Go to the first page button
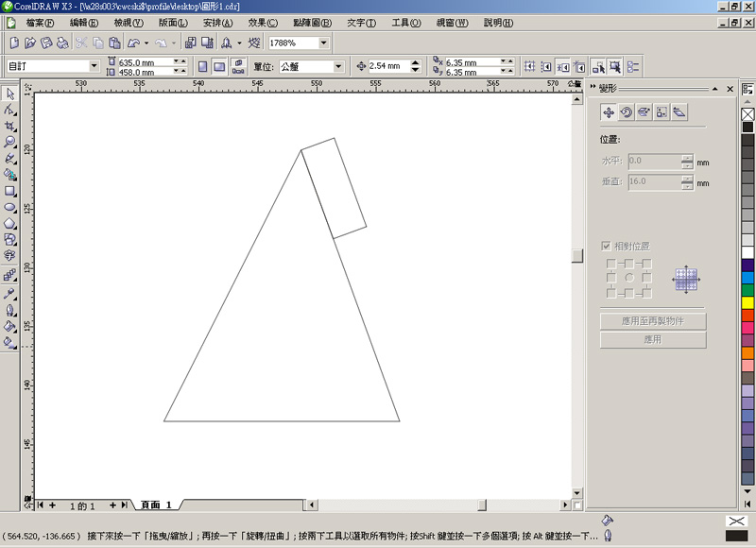The height and width of the screenshot is (548, 756). coord(41,505)
